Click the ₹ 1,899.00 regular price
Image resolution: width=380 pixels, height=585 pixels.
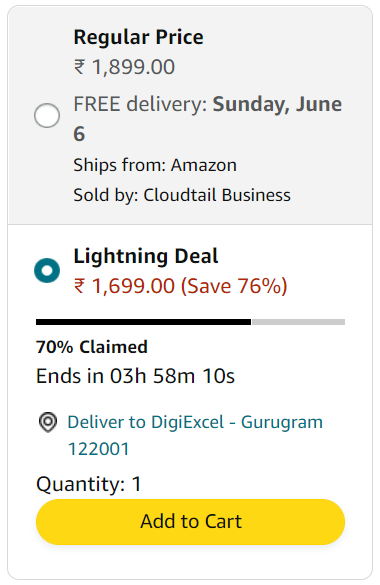(x=124, y=67)
